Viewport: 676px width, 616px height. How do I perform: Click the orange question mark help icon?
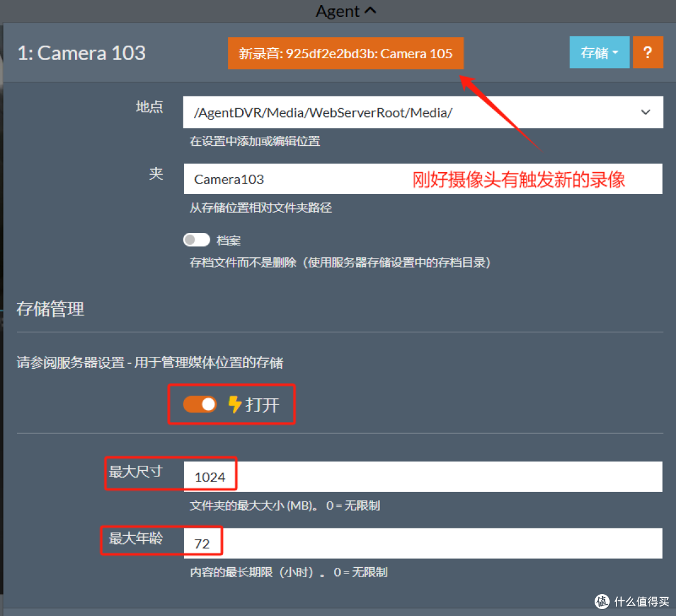click(648, 53)
